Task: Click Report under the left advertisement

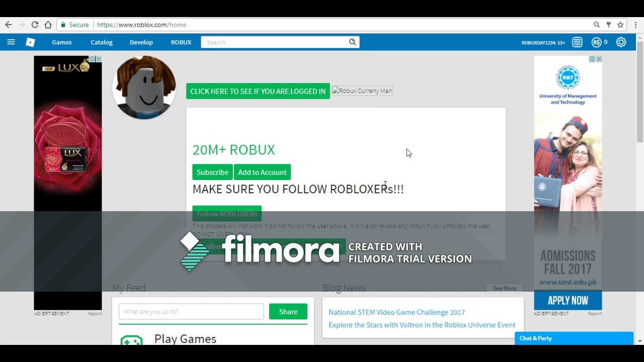Action: (x=95, y=314)
